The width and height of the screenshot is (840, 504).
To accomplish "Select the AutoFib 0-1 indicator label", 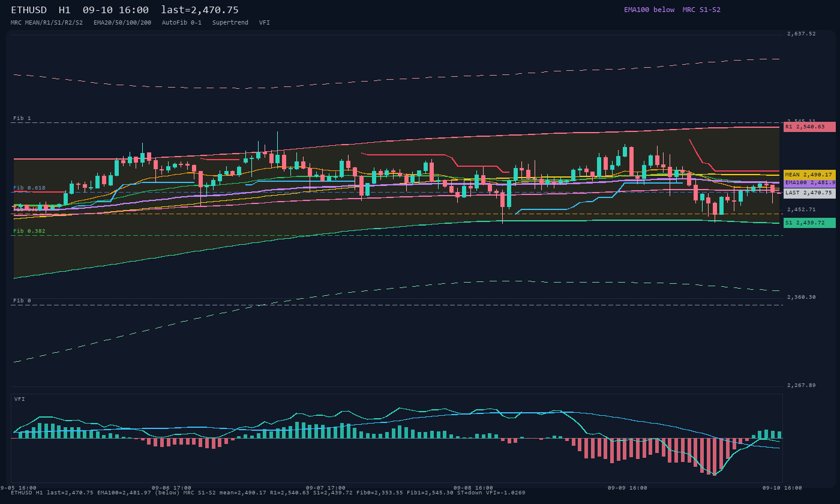I will (x=182, y=22).
